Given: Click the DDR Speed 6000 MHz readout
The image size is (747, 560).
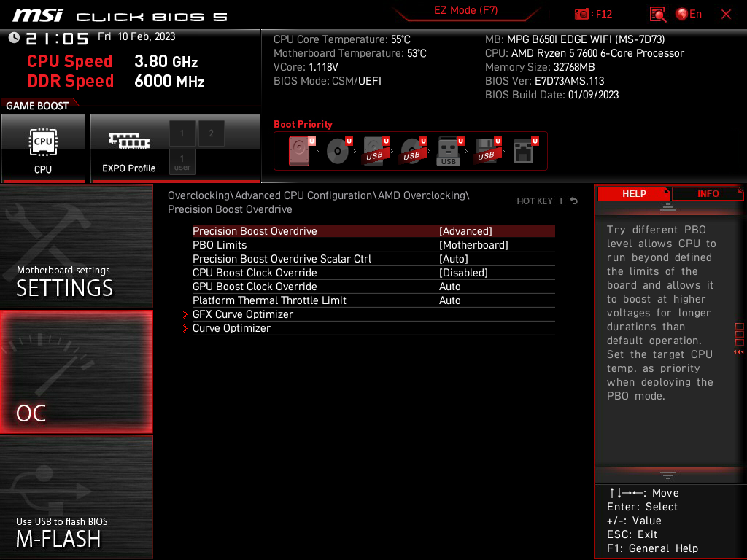Looking at the screenshot, I should point(116,81).
